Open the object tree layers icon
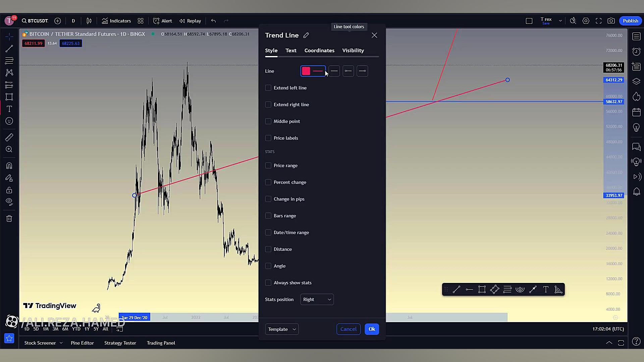The image size is (644, 362). (636, 81)
